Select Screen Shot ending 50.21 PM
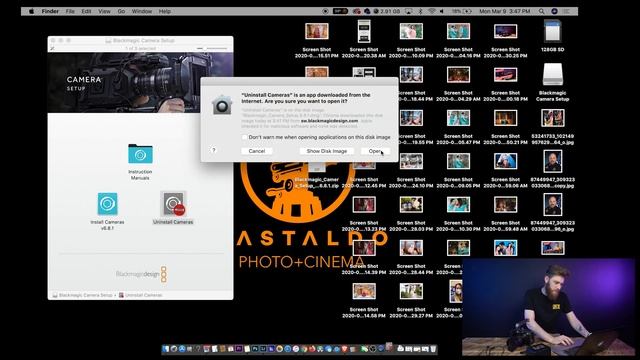This screenshot has width=640, height=360. (x=505, y=118)
